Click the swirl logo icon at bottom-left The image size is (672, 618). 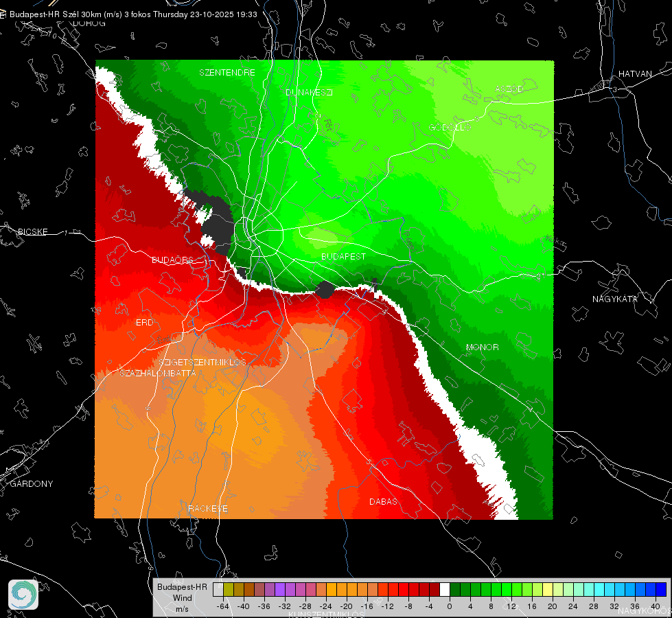(x=23, y=595)
